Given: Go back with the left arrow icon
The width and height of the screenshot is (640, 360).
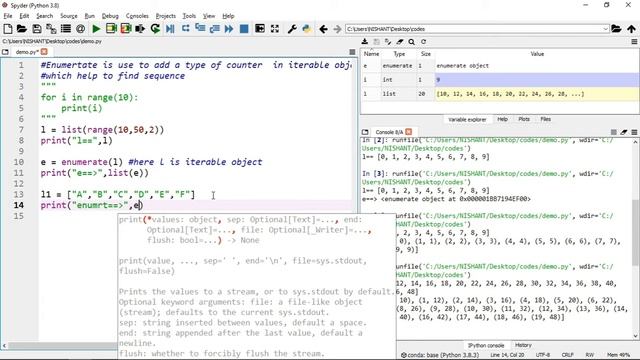Looking at the screenshot, I should coord(324,29).
